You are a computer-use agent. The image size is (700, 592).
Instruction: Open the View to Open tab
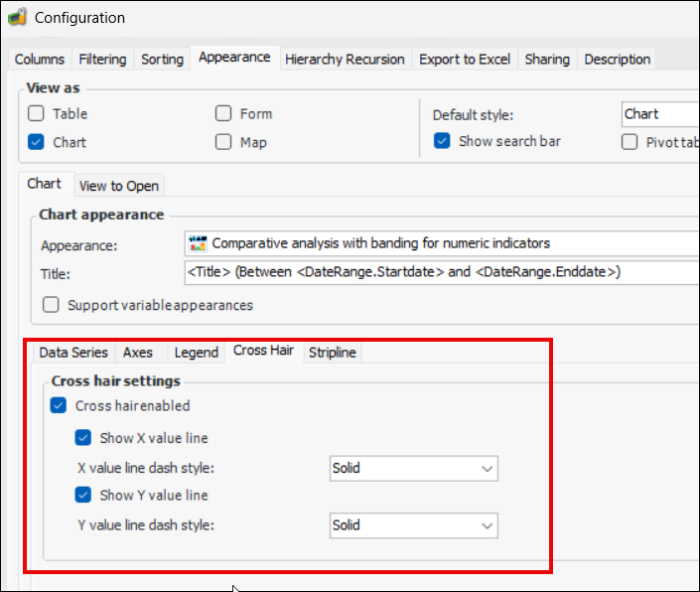(x=118, y=186)
